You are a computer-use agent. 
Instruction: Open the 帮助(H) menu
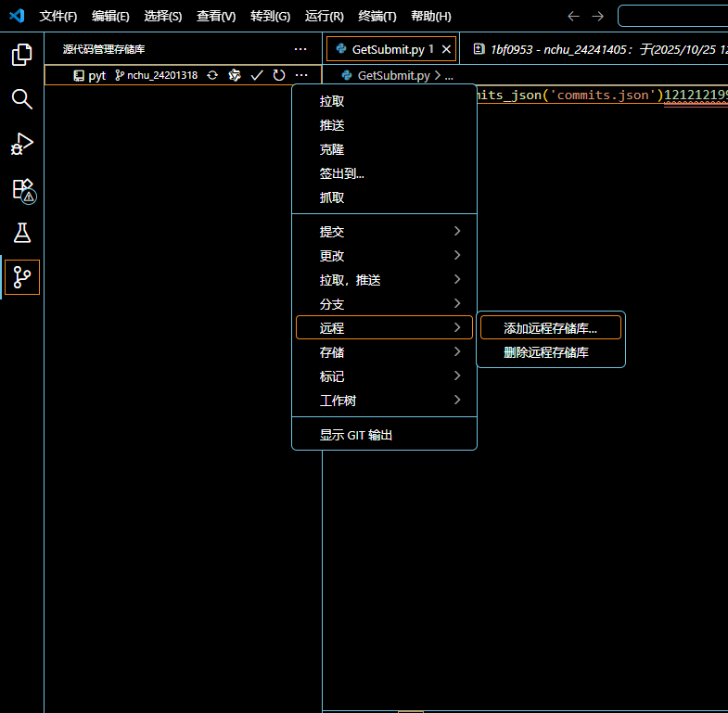coord(431,17)
